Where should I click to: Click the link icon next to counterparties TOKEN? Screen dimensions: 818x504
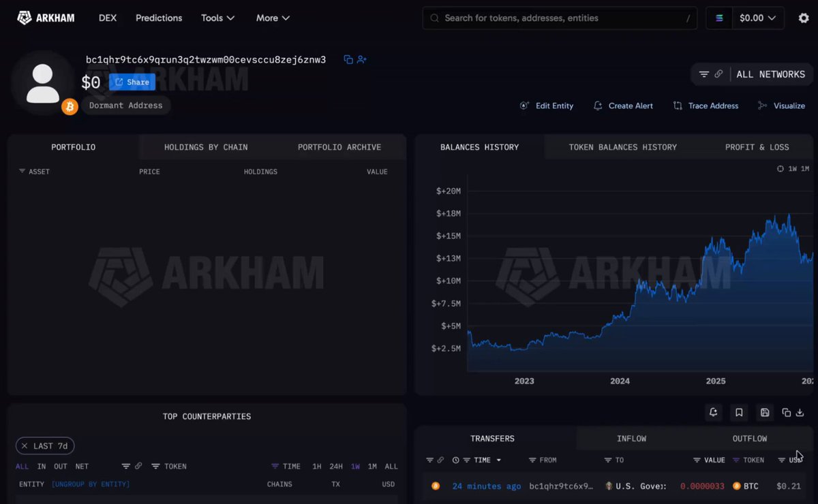(138, 467)
